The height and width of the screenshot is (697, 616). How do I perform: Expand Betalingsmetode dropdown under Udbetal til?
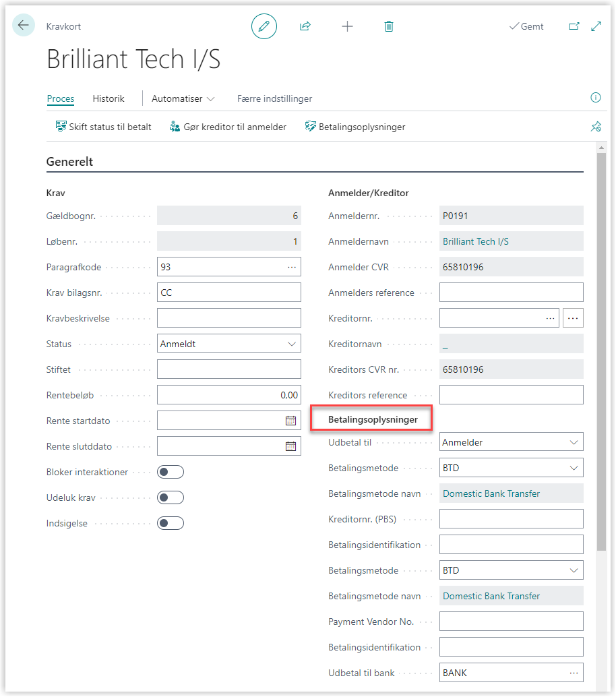point(574,468)
